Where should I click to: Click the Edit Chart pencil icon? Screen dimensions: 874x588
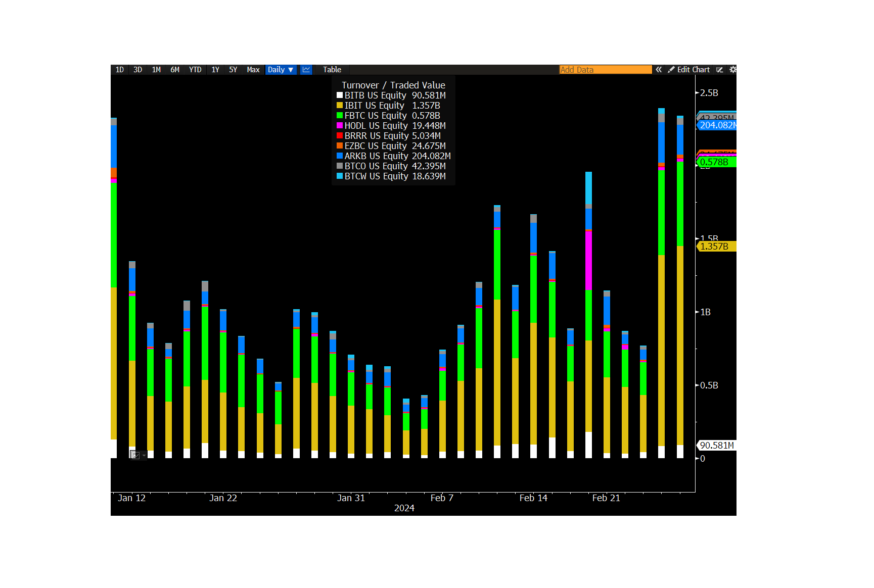pyautogui.click(x=671, y=70)
